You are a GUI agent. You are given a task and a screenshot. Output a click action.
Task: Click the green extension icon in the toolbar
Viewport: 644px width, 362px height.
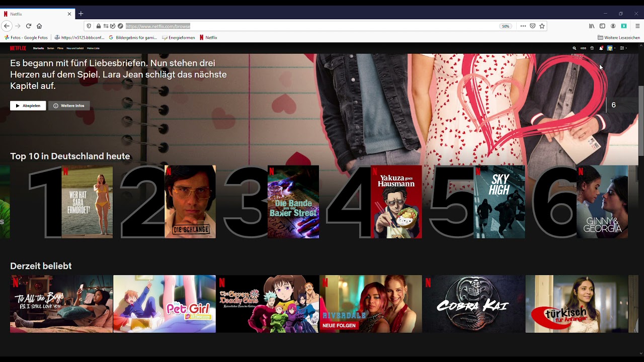pyautogui.click(x=624, y=26)
